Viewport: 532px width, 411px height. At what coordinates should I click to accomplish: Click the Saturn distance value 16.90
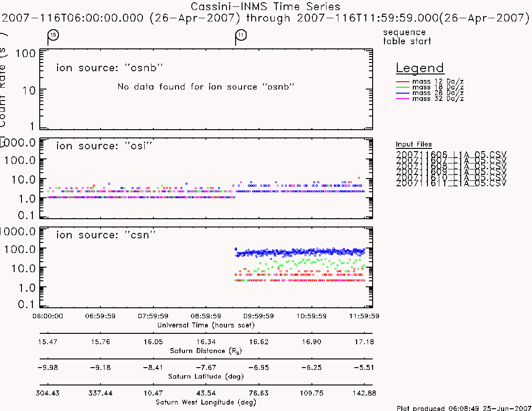click(x=311, y=342)
